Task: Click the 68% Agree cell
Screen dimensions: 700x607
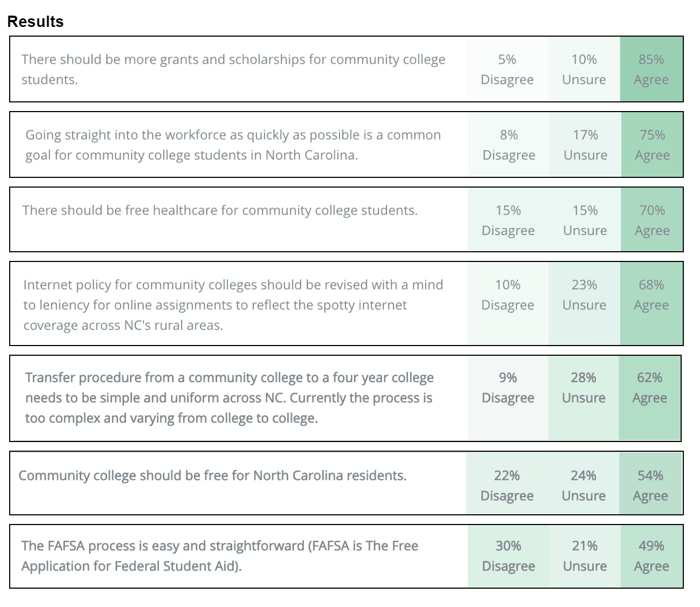Action: [651, 295]
